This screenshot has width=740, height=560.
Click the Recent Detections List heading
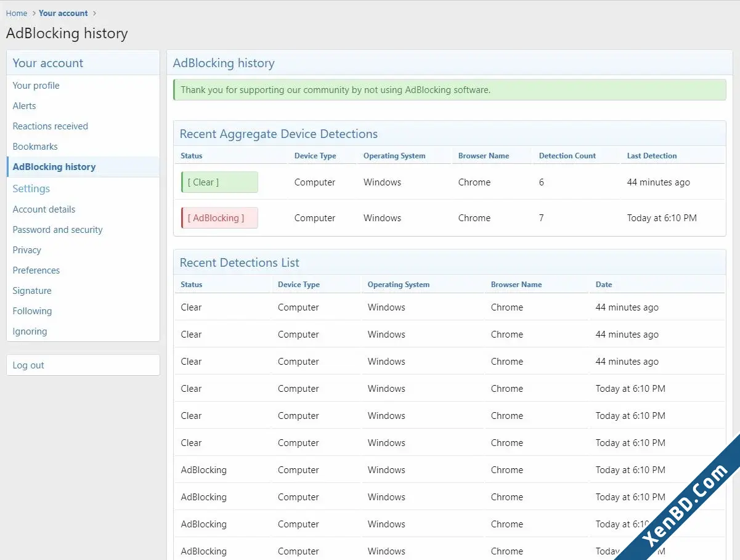[x=240, y=262]
